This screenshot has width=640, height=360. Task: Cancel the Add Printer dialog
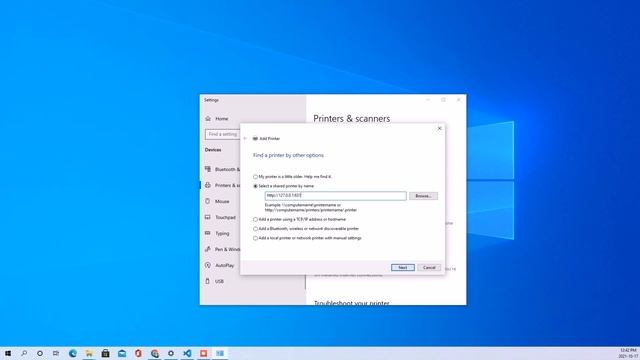[x=429, y=267]
